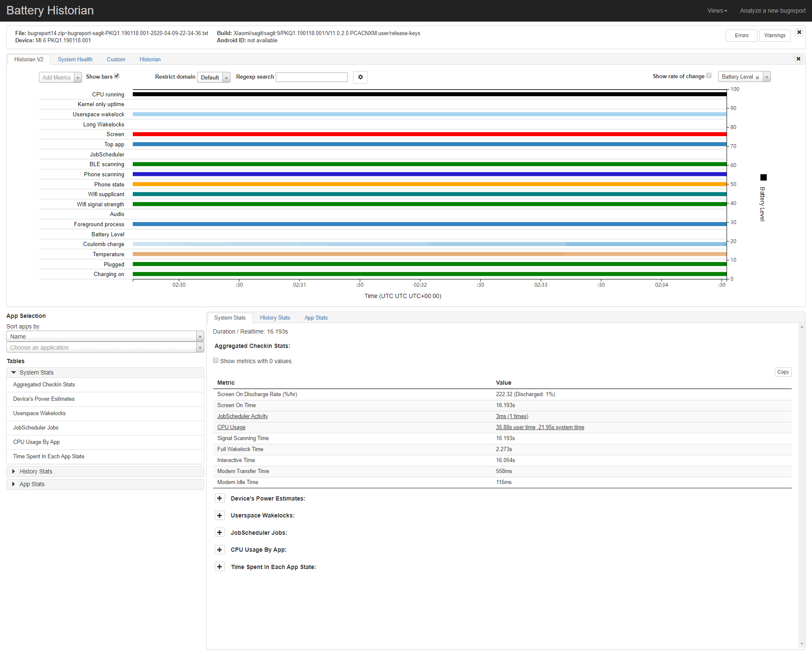Click the red Screen bar in timeline
Image resolution: width=812 pixels, height=654 pixels.
(430, 134)
